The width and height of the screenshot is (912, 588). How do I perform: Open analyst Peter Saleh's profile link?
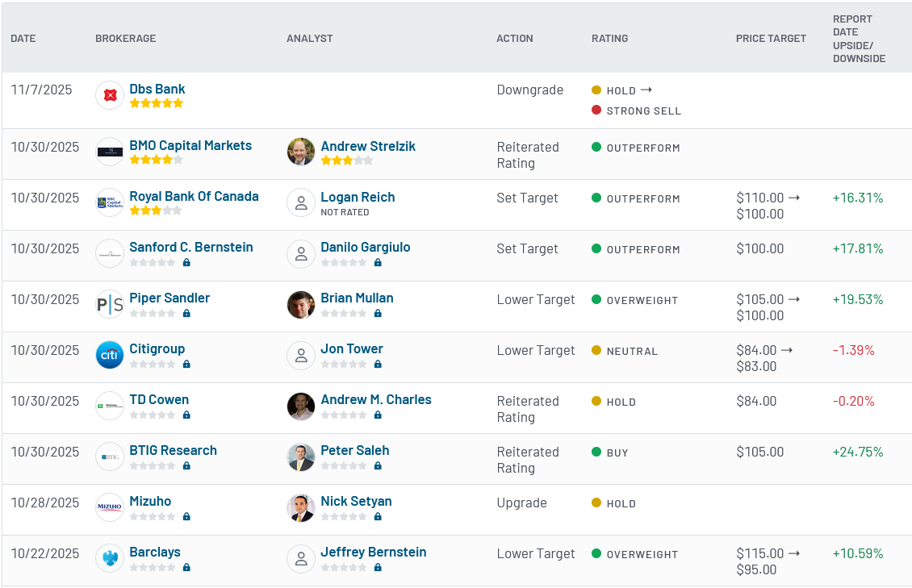pyautogui.click(x=355, y=450)
